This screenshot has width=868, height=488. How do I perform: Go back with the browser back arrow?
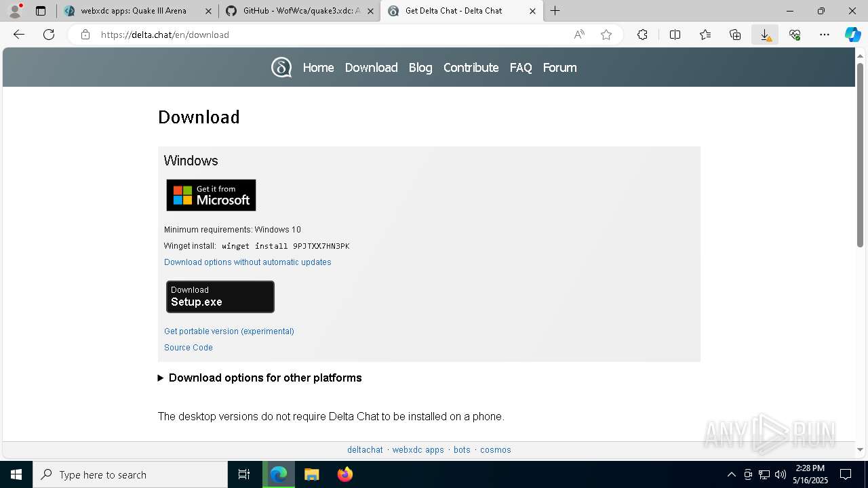click(19, 35)
